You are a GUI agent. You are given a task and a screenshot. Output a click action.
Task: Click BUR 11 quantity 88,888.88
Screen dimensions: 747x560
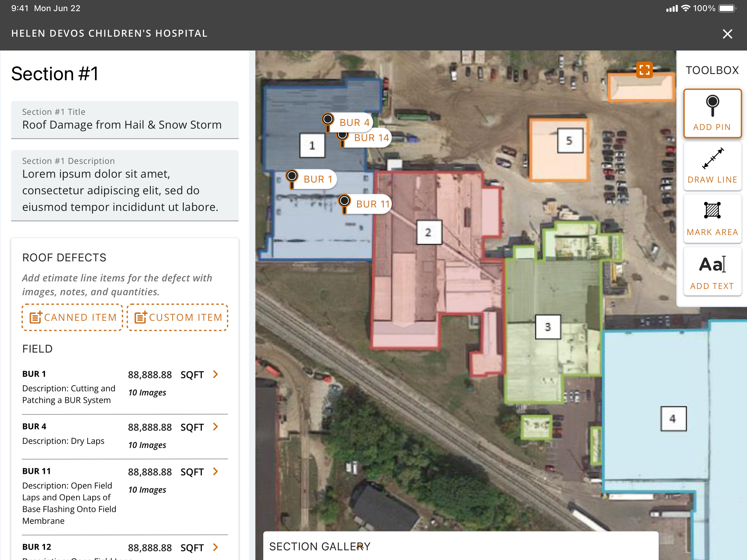tap(150, 472)
